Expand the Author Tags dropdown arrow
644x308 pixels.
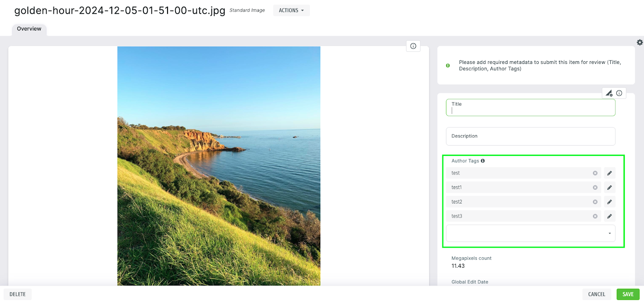tap(609, 234)
